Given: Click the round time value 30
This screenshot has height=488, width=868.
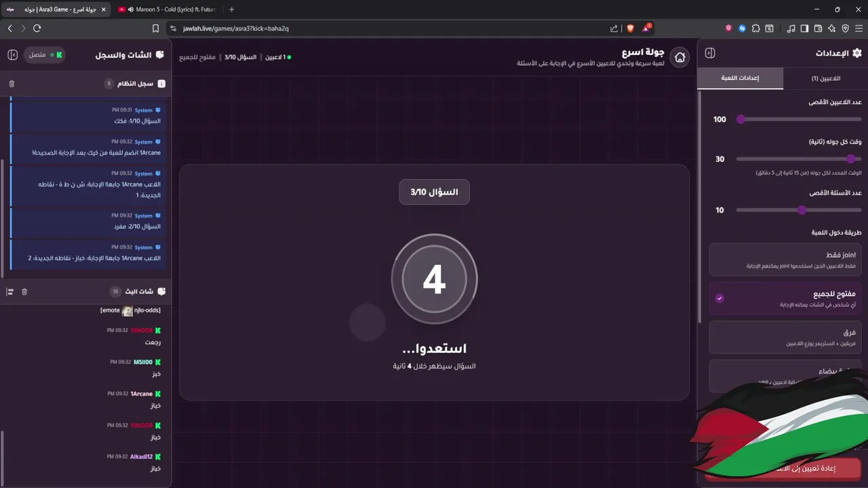Looking at the screenshot, I should coord(720,159).
